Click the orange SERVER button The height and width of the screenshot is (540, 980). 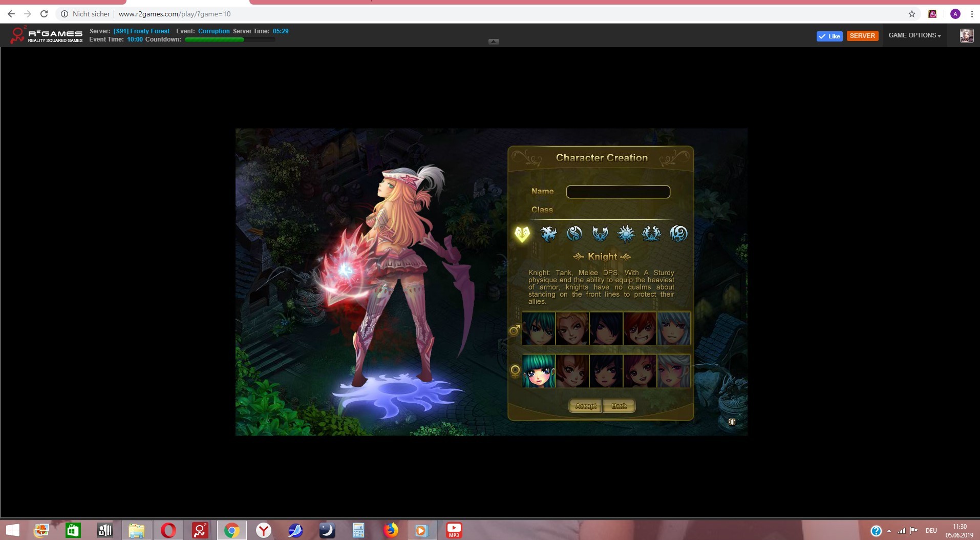point(862,36)
